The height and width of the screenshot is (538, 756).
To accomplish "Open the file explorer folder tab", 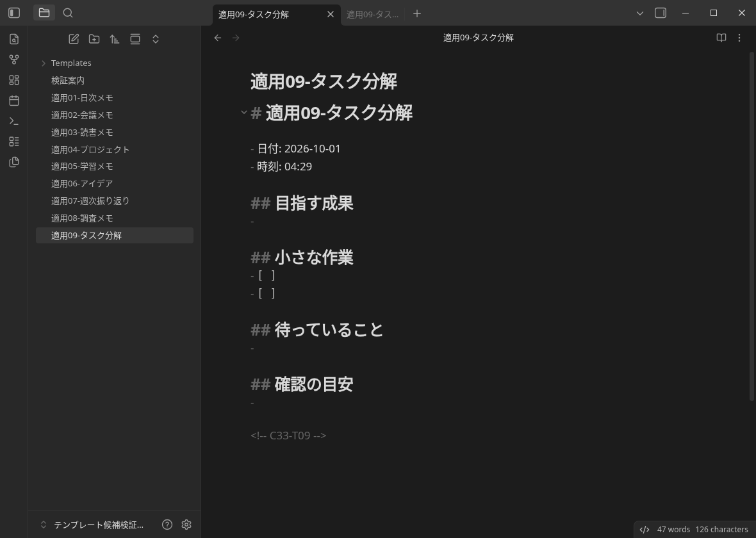I will coord(44,13).
